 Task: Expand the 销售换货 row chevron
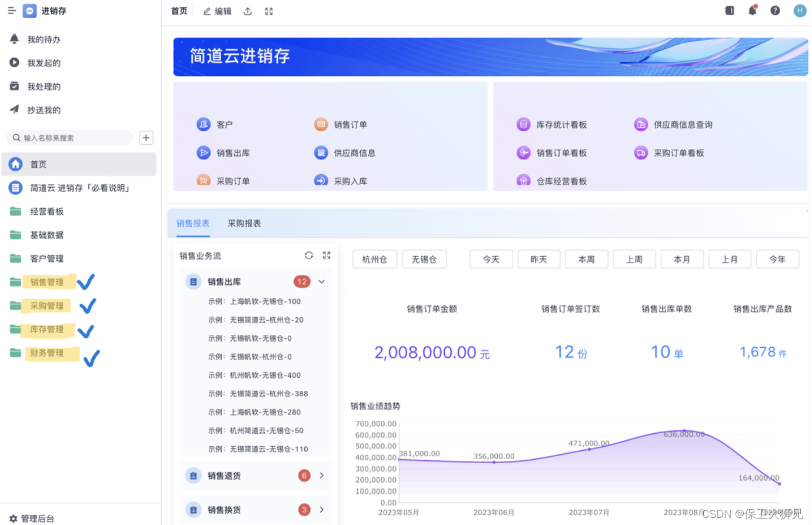tap(322, 510)
